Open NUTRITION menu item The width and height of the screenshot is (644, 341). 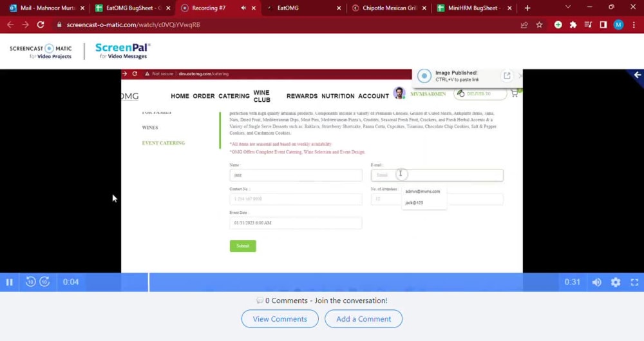(338, 96)
